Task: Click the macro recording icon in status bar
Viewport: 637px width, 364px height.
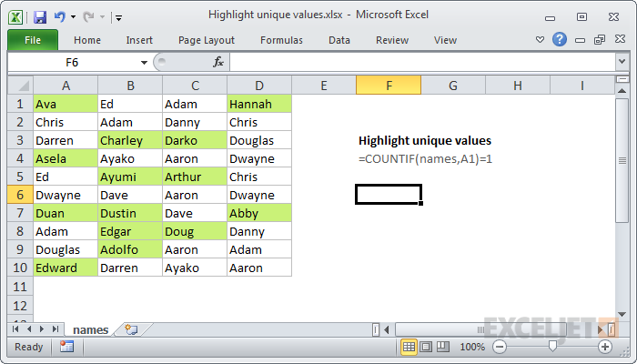Action: click(66, 347)
